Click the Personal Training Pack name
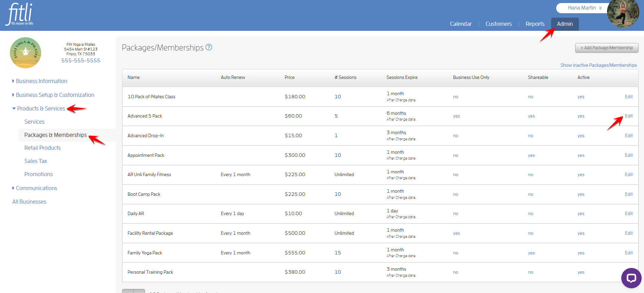 coord(150,272)
